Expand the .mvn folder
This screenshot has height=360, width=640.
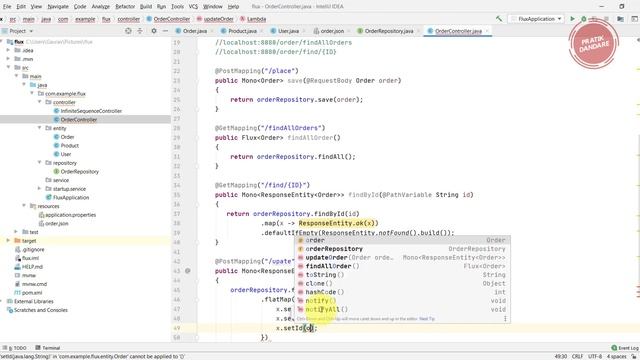click(x=8, y=59)
